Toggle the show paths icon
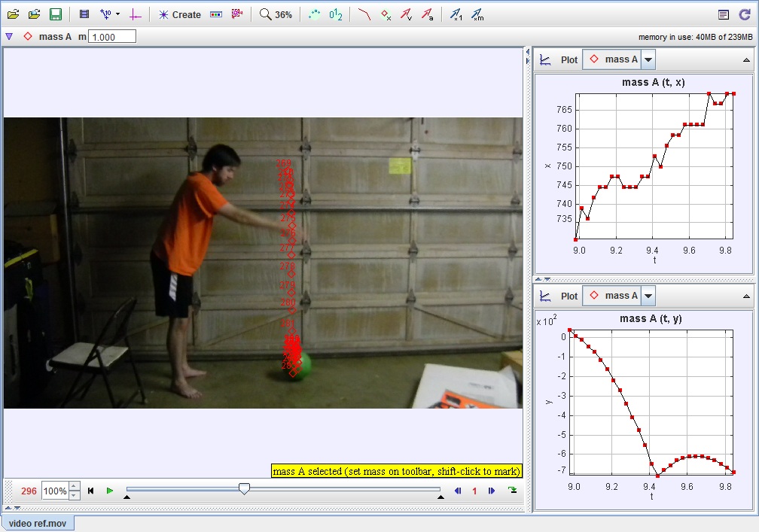 364,14
